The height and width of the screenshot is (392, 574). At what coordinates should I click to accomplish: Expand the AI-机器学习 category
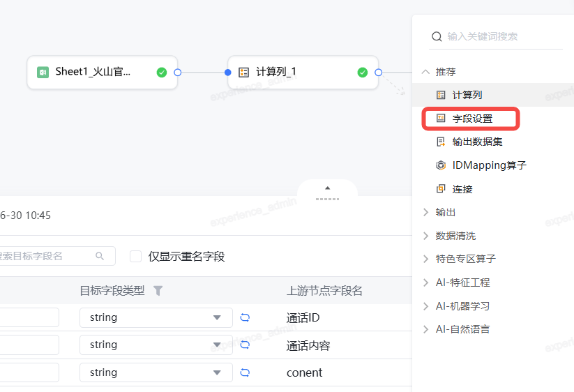coord(425,306)
